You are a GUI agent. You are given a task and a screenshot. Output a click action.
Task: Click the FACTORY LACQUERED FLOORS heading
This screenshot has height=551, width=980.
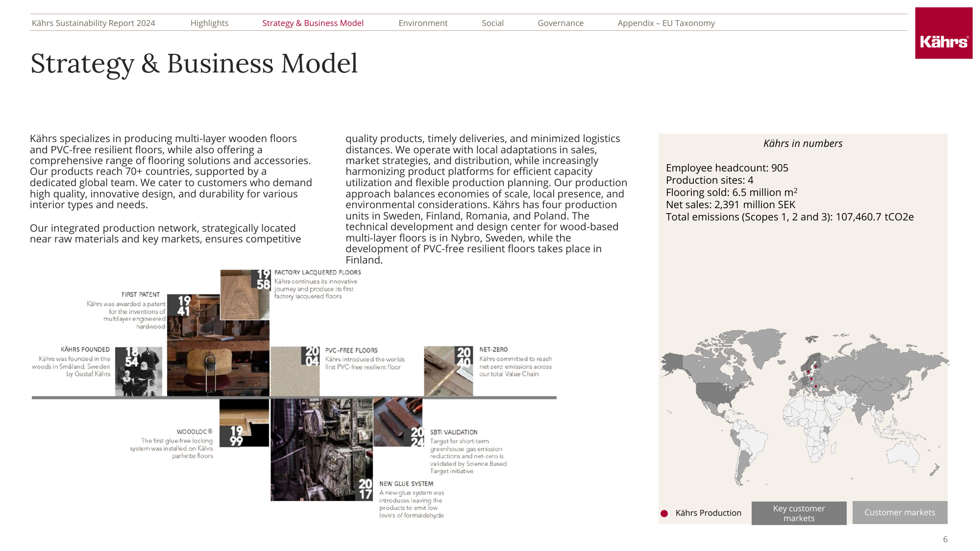point(318,272)
